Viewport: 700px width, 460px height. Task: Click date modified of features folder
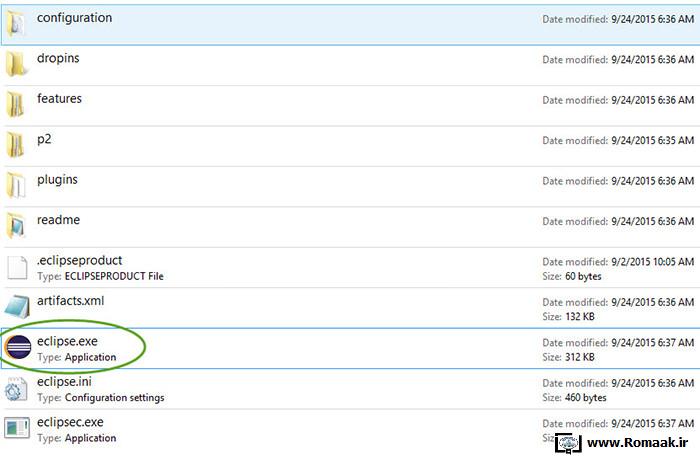(618, 100)
